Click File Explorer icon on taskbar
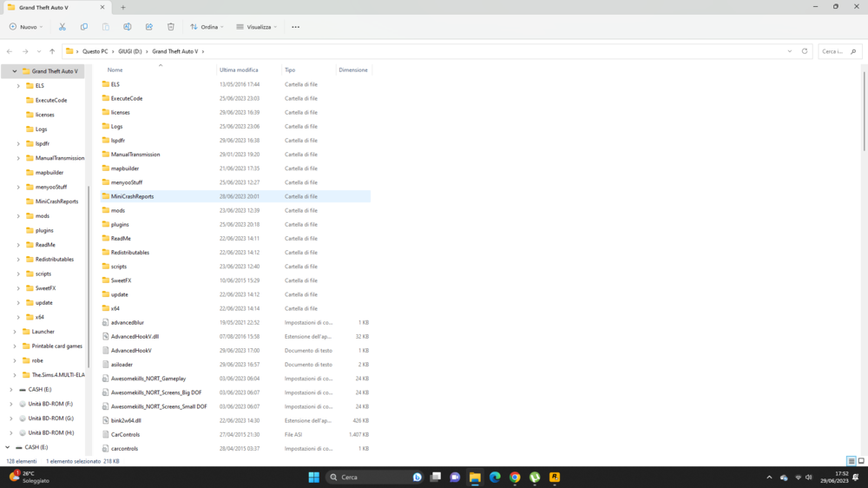Screen dimensions: 868x488 pos(475,477)
